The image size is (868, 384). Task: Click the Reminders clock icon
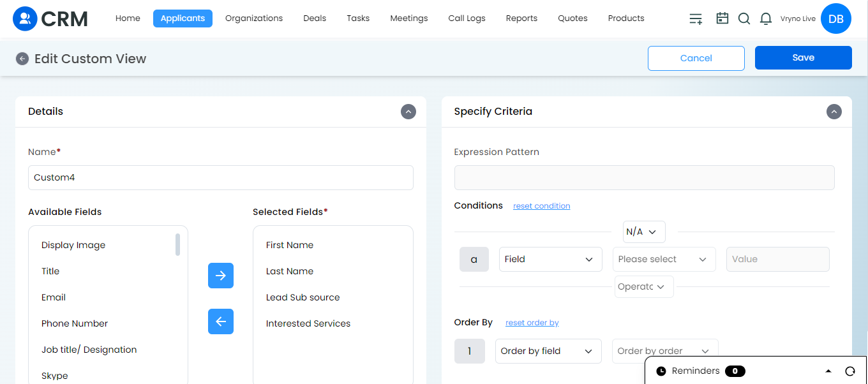click(661, 371)
